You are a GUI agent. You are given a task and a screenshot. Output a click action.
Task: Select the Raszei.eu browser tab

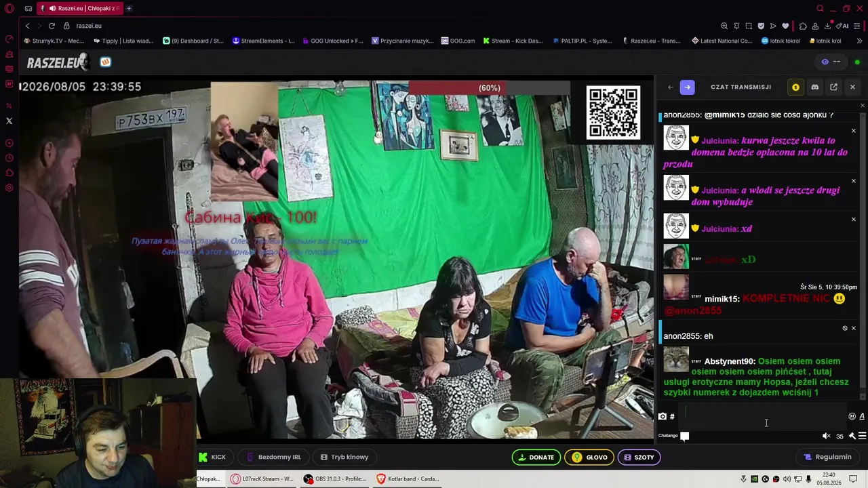click(x=80, y=8)
